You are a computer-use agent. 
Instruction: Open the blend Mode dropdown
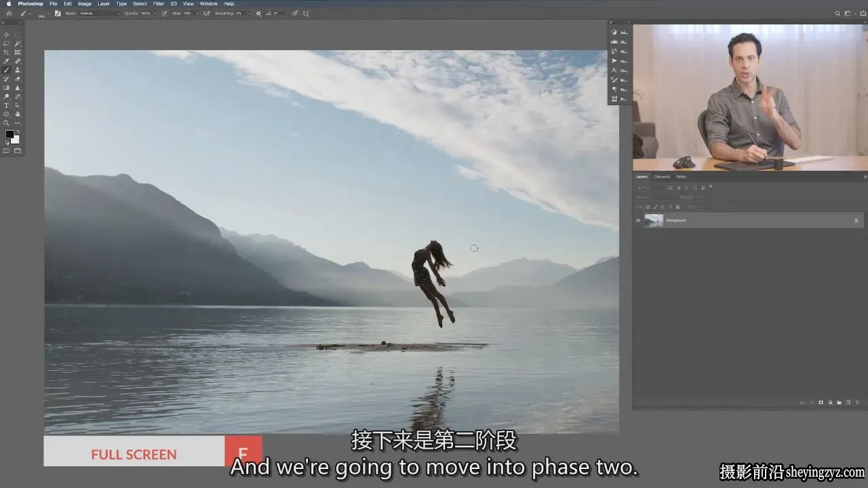(x=100, y=14)
